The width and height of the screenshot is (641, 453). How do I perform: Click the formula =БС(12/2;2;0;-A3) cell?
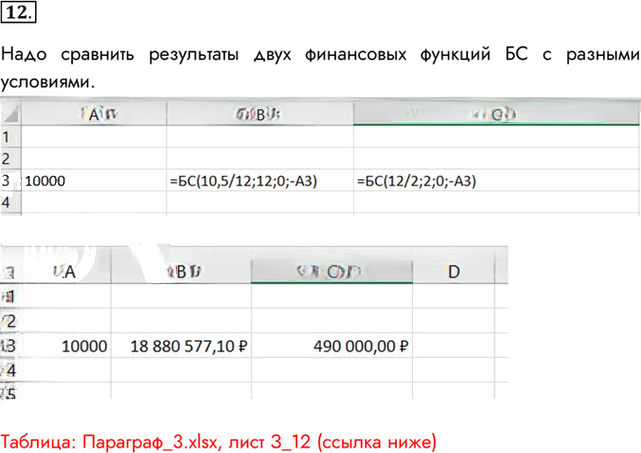[496, 181]
